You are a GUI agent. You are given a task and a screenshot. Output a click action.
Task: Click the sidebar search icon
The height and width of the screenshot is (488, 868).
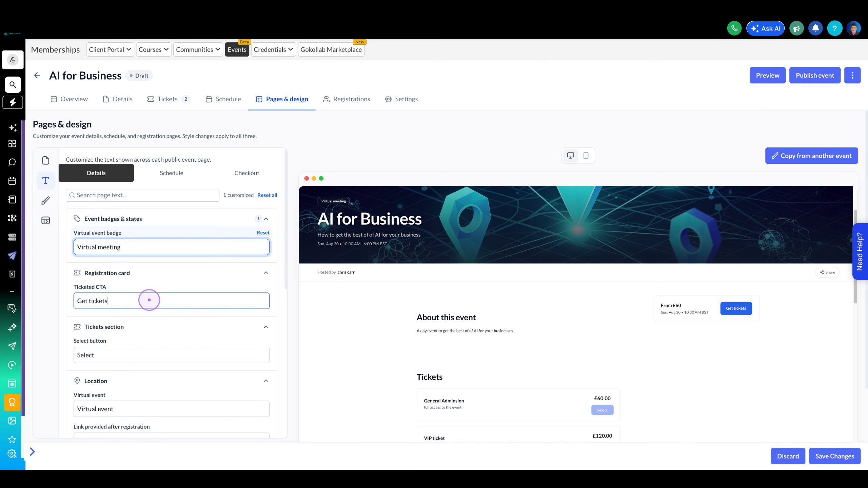[13, 85]
